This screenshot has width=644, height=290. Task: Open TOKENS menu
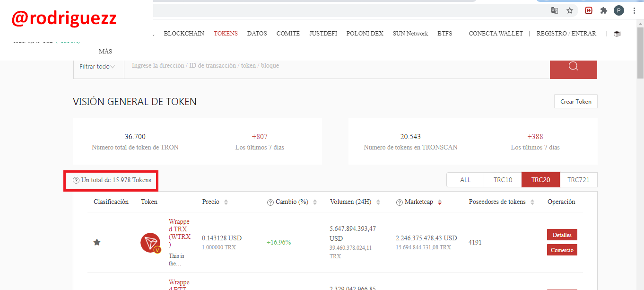pyautogui.click(x=226, y=34)
